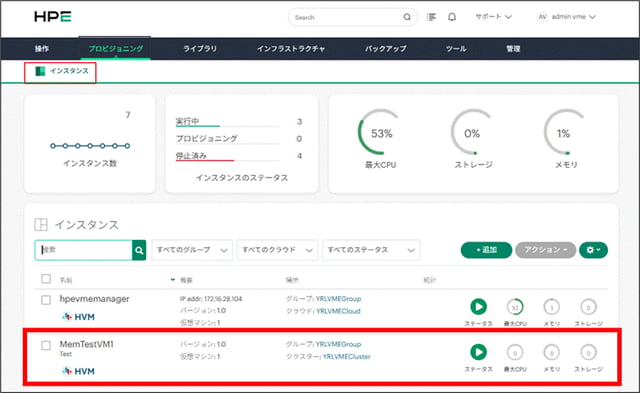640x393 pixels.
Task: Open the ライブラリ menu
Action: [200, 49]
